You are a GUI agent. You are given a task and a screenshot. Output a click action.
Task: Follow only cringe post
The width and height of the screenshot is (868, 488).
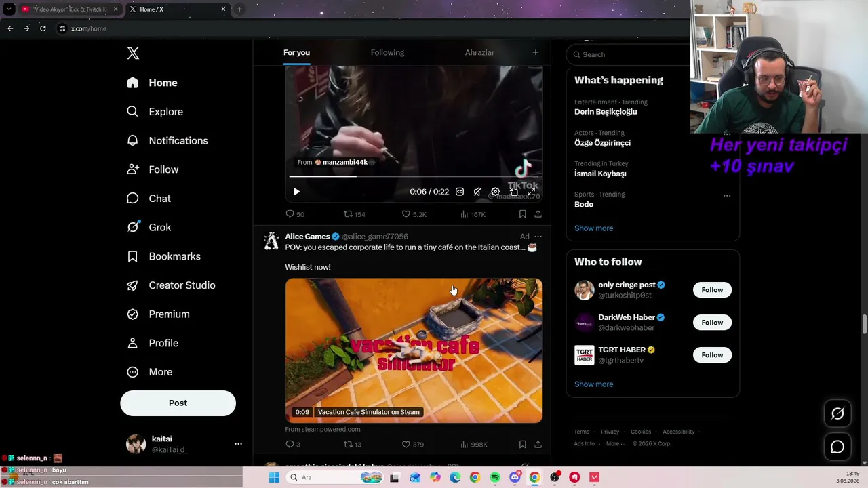[x=712, y=290]
